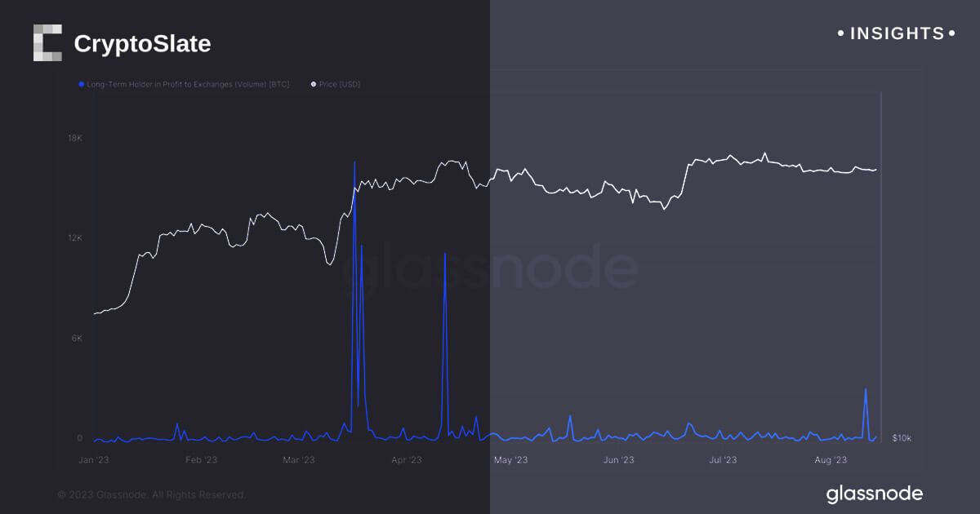
Task: Click the second large blue spike in April
Action: (x=444, y=255)
